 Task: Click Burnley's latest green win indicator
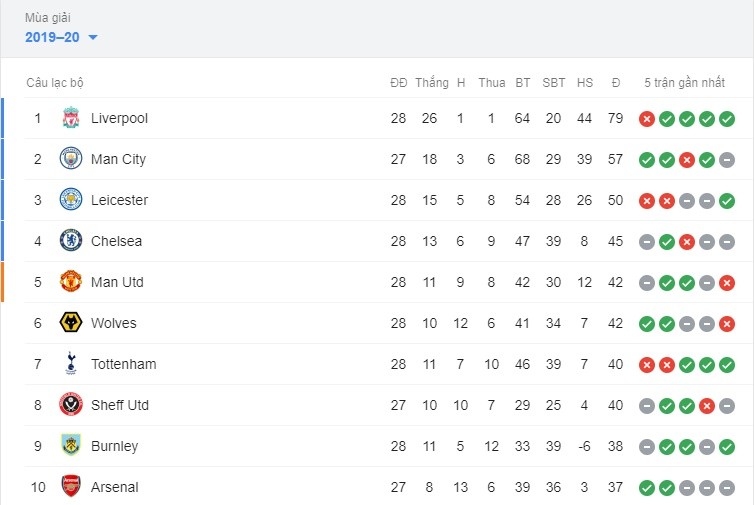click(x=727, y=447)
